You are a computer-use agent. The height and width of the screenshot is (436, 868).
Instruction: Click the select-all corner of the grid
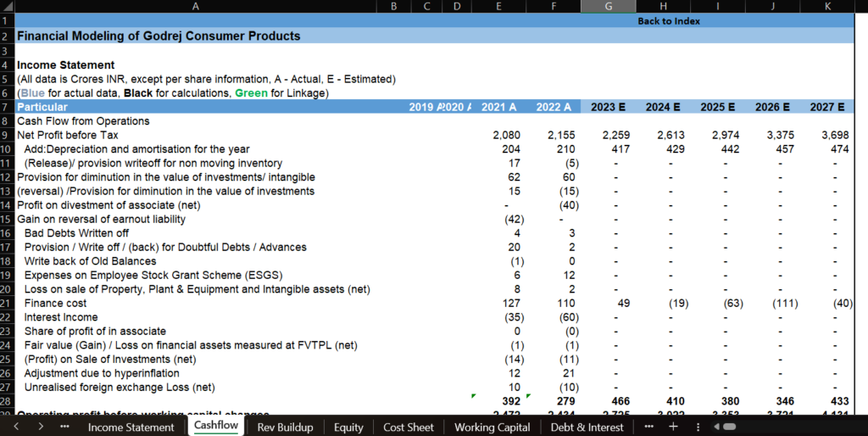click(x=7, y=6)
